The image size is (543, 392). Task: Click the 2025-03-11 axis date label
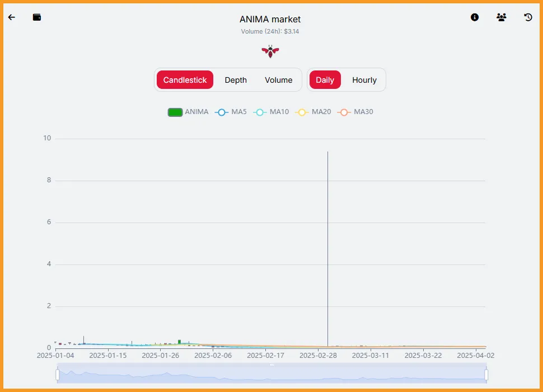[371, 356]
